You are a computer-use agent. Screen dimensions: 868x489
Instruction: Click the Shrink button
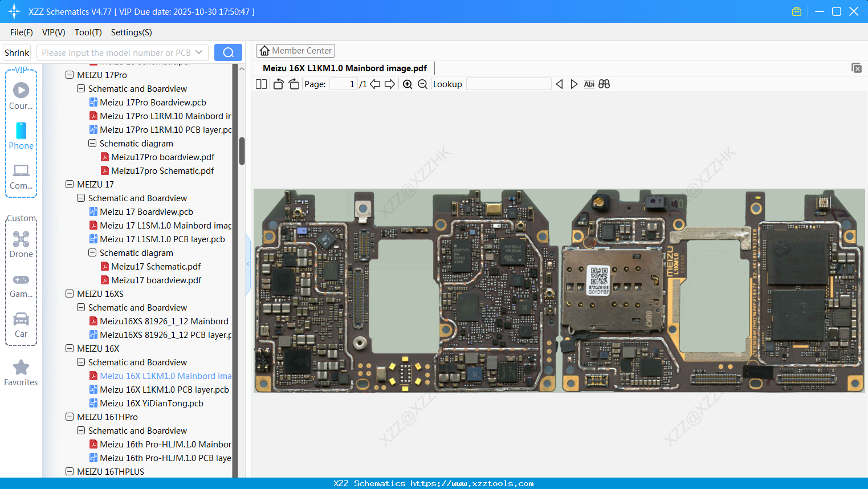17,52
